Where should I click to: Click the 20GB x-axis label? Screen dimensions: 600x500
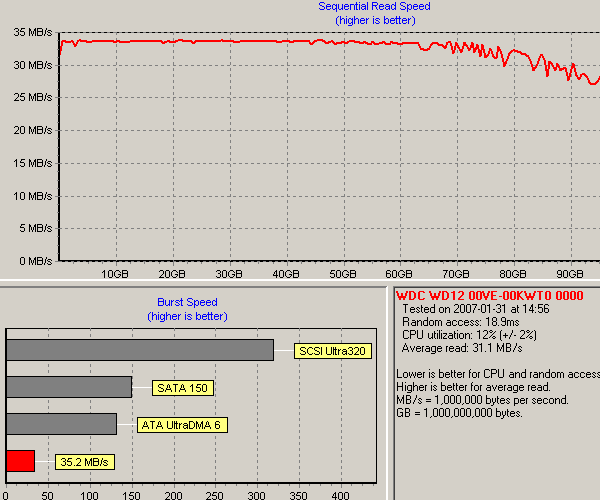click(172, 274)
